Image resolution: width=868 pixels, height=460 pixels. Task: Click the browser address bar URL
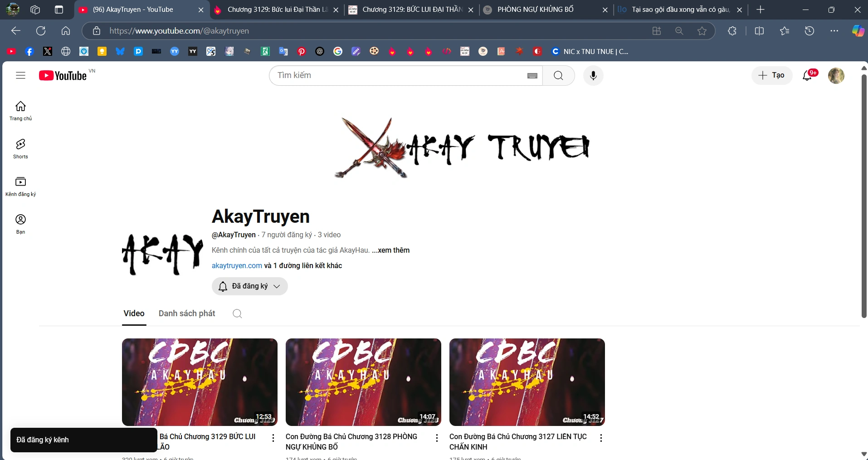[x=179, y=31]
